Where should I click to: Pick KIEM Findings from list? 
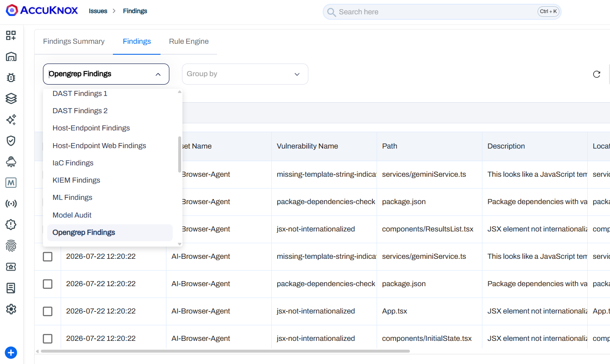click(x=110, y=180)
